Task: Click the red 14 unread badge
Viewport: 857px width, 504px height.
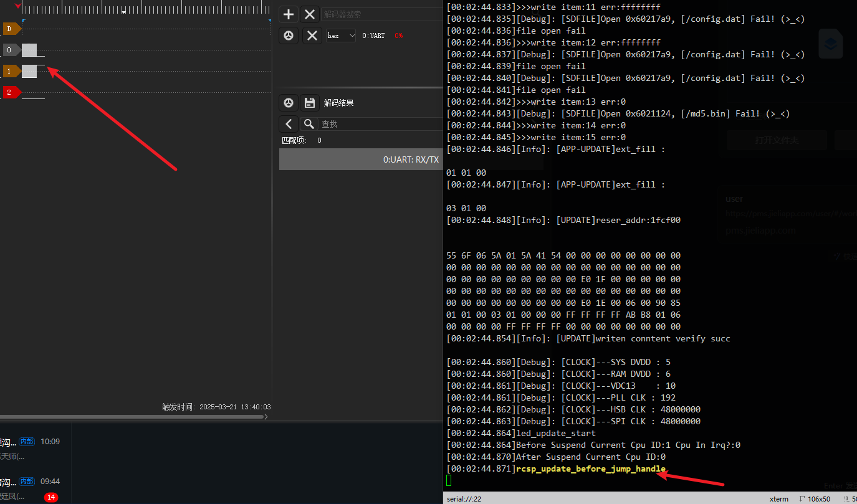Action: tap(51, 497)
